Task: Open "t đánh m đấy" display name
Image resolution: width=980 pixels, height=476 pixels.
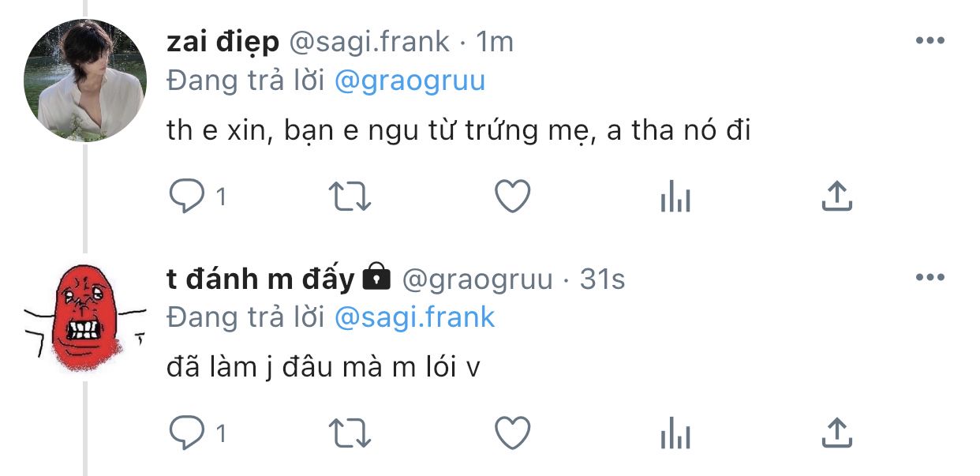Action: tap(260, 279)
